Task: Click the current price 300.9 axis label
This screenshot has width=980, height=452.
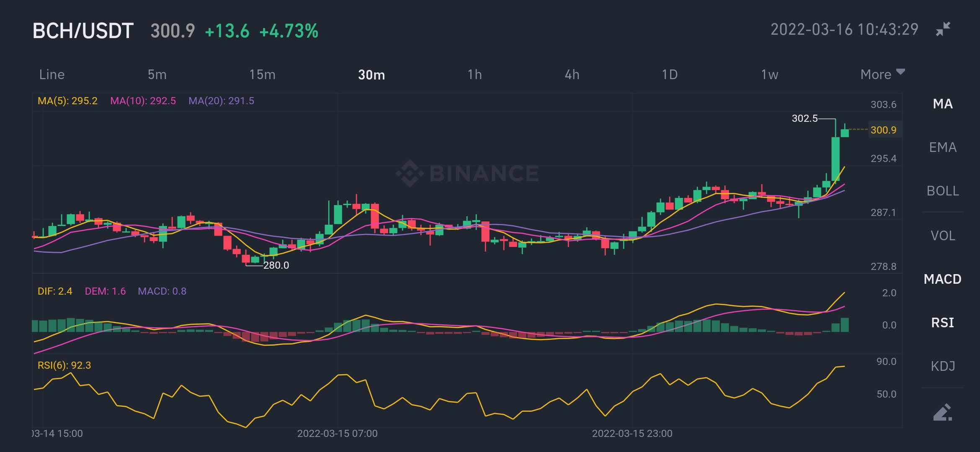Action: (x=884, y=130)
